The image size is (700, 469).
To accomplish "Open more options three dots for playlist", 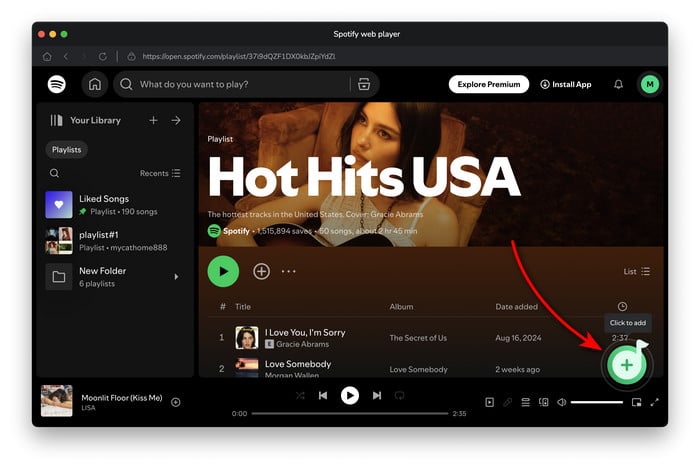I will 288,271.
